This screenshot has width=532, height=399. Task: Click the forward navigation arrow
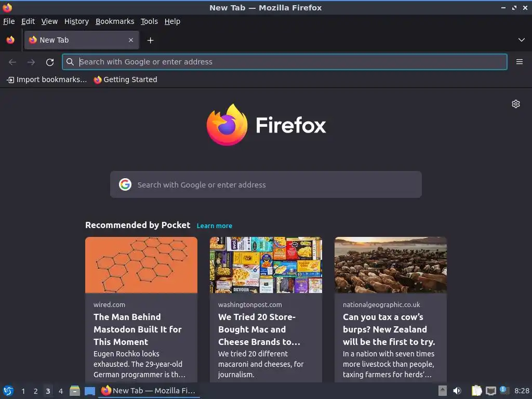(31, 62)
